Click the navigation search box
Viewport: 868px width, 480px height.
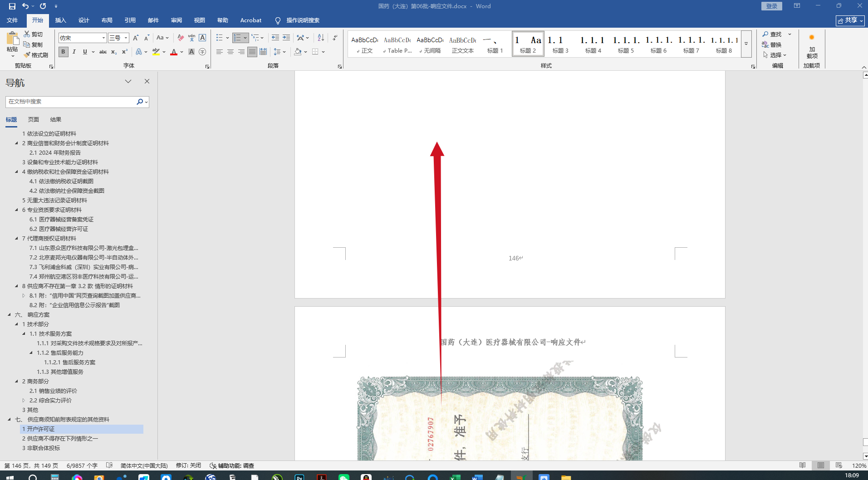[x=71, y=102]
